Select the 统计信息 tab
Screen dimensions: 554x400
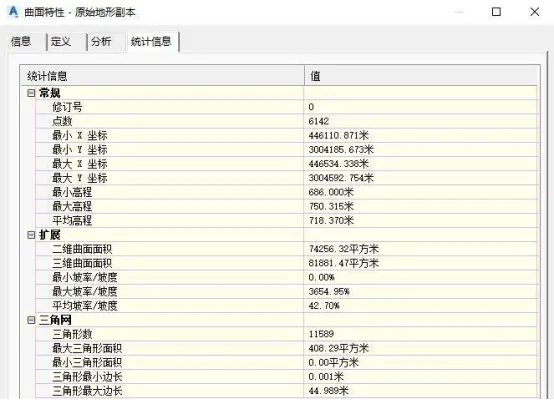click(x=151, y=42)
